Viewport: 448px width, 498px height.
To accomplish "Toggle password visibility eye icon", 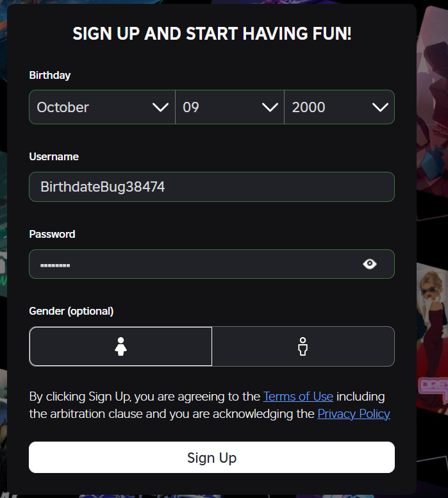I will (x=370, y=264).
